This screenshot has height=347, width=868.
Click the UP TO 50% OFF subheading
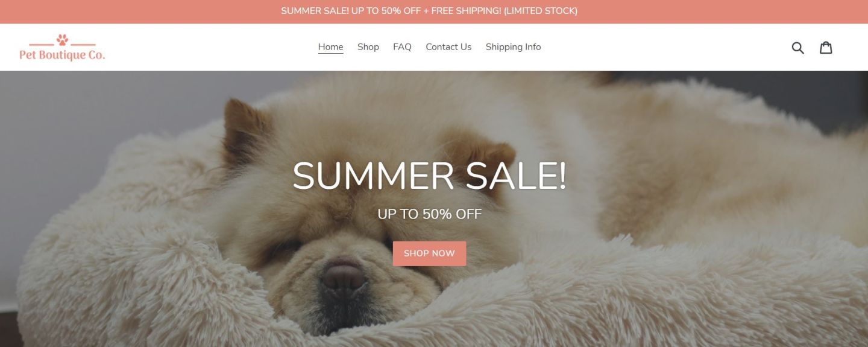429,214
